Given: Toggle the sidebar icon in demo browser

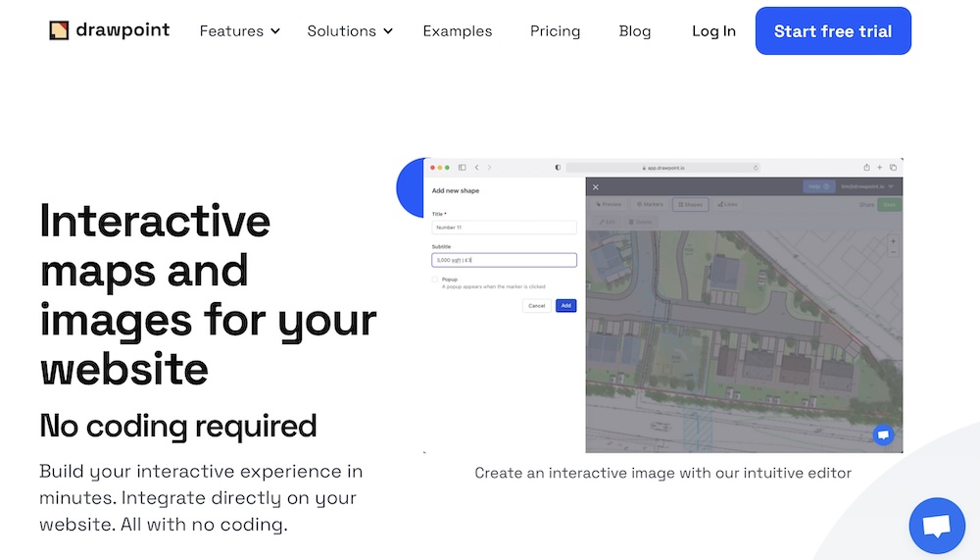Looking at the screenshot, I should click(462, 167).
